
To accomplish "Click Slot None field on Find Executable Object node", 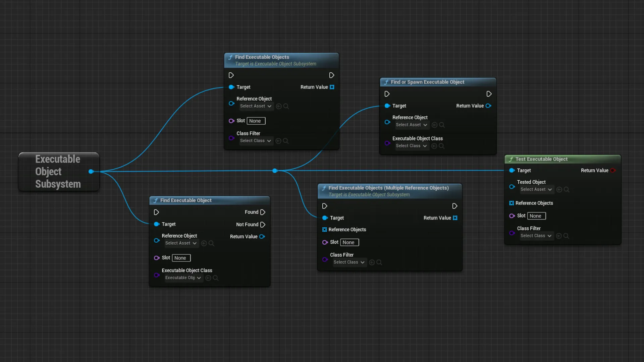I will click(181, 258).
